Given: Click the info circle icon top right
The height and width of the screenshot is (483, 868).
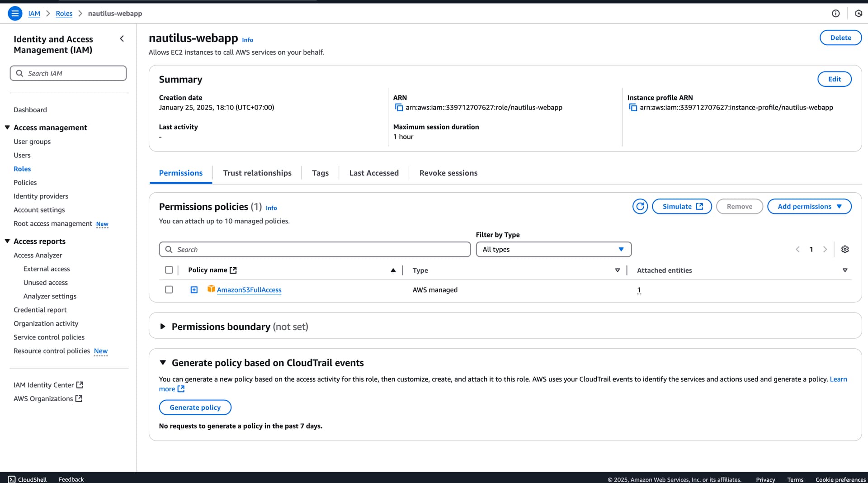Looking at the screenshot, I should tap(835, 14).
